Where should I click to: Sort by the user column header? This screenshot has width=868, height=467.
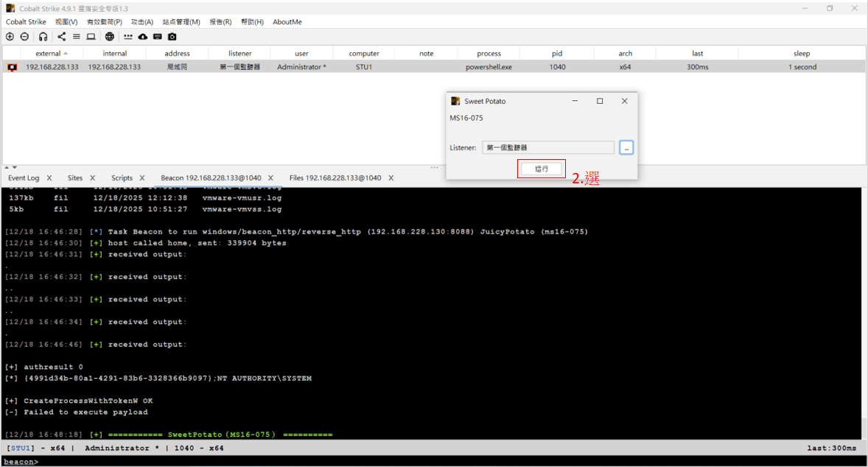click(x=301, y=54)
